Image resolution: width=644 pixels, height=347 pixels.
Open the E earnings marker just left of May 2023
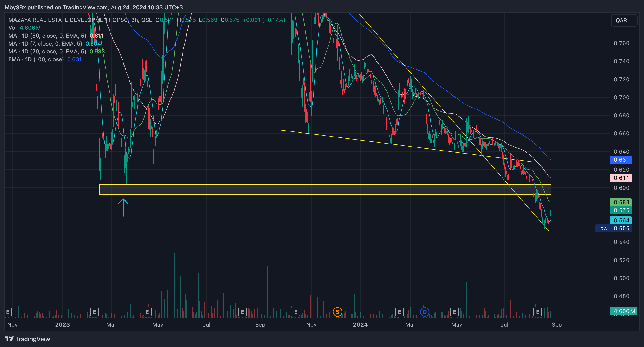point(147,312)
